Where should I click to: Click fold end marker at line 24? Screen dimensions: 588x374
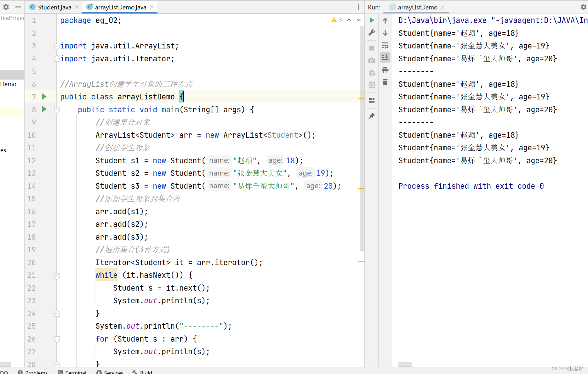(x=57, y=314)
